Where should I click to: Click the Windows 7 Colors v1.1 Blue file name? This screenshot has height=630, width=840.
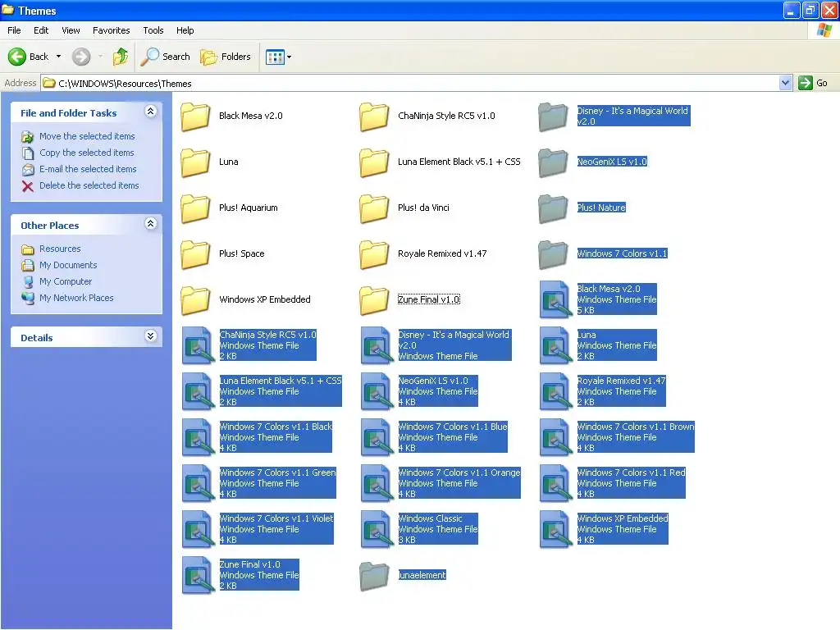point(453,427)
